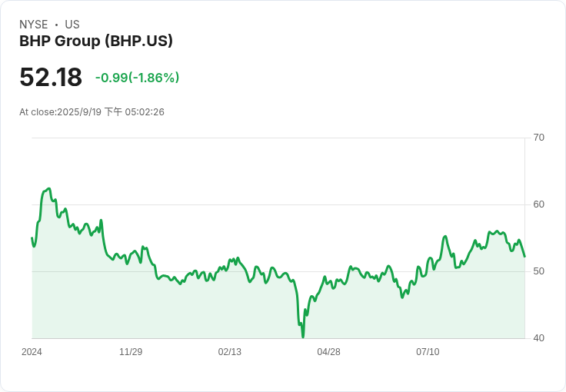Open the BHP Group (BHP.US) title
Screen dimensions: 566x392
[x=96, y=42]
